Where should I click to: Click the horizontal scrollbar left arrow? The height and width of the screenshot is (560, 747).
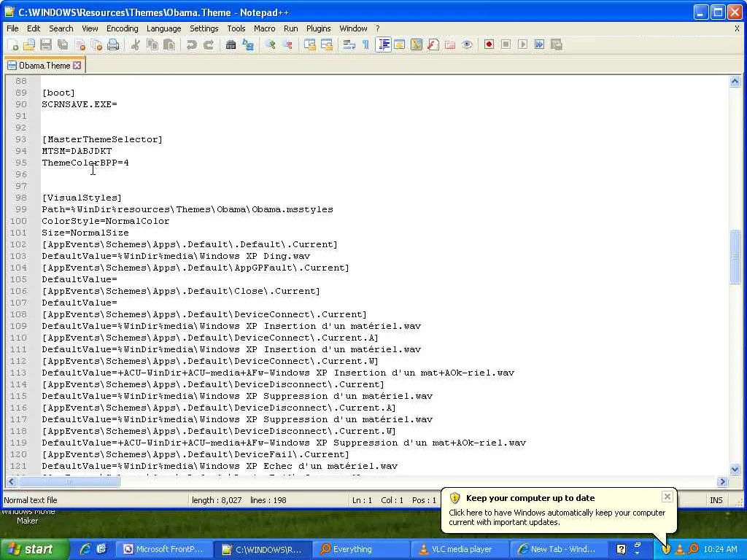click(x=11, y=481)
